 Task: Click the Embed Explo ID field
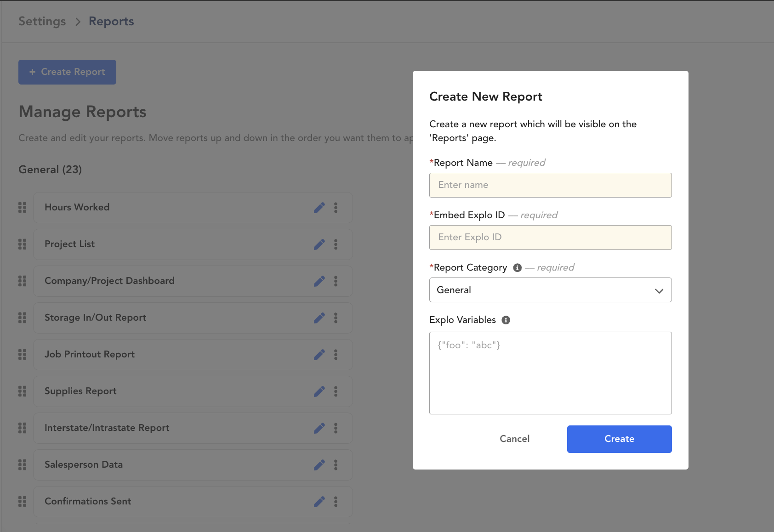tap(551, 238)
